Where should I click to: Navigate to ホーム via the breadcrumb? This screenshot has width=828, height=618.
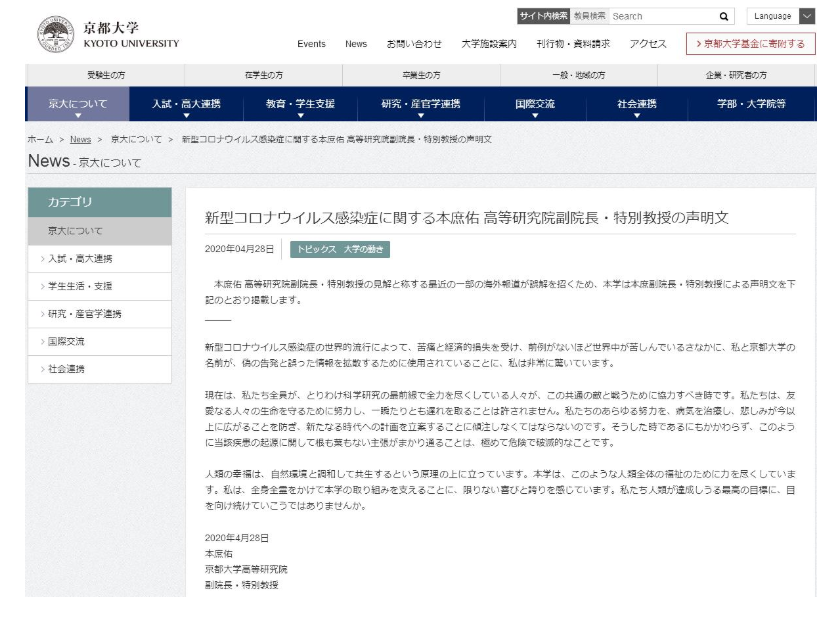[38, 141]
